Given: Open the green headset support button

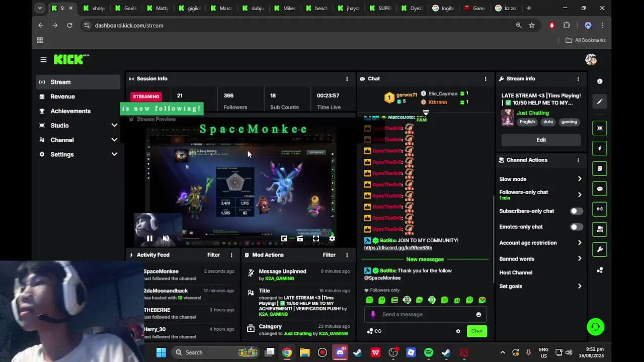Looking at the screenshot, I should (x=595, y=327).
